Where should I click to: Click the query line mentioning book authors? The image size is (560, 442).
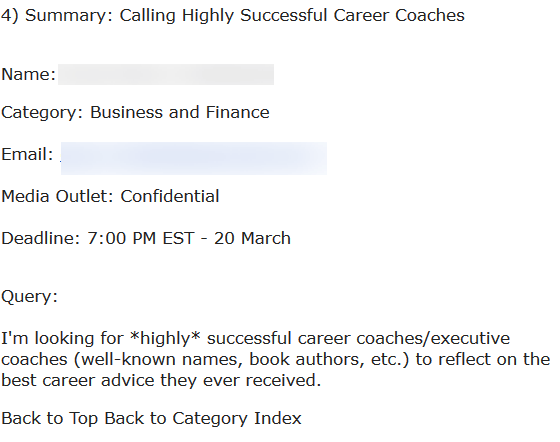click(275, 360)
